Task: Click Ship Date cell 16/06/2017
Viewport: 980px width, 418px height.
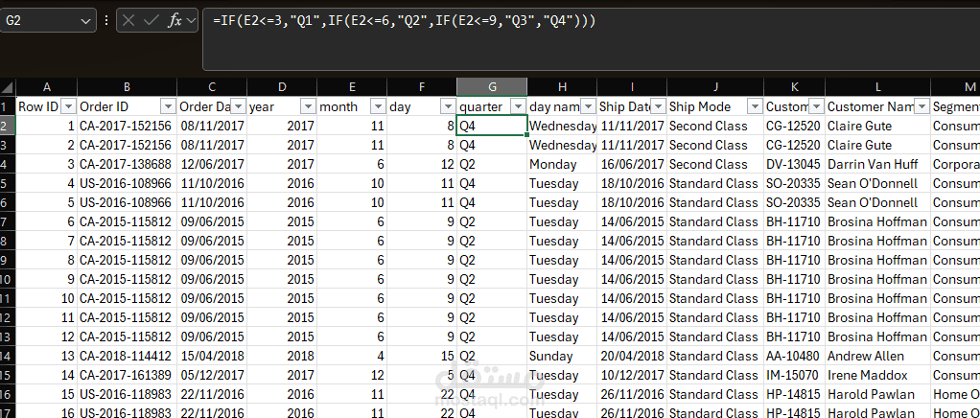Action: 632,164
